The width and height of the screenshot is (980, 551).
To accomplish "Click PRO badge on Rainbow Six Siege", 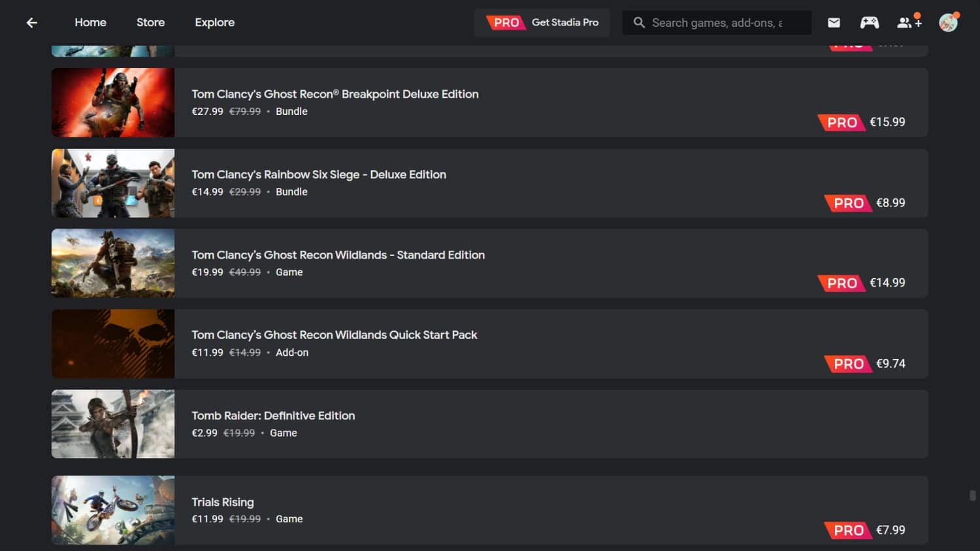I will click(x=848, y=203).
